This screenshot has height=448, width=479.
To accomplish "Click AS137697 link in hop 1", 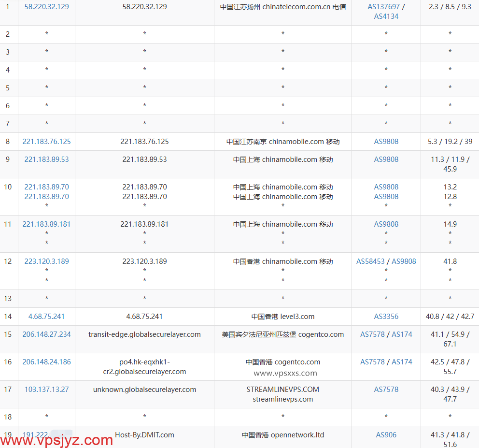I will click(x=383, y=7).
